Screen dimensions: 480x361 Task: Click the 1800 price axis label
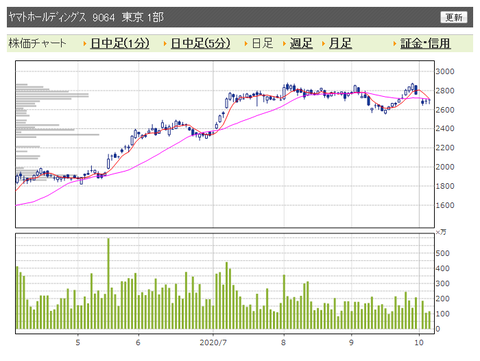[445, 186]
